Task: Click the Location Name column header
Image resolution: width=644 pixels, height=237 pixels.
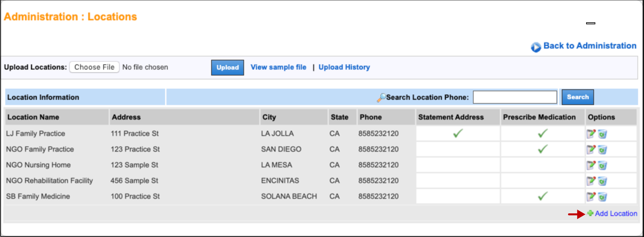Action: [x=33, y=117]
